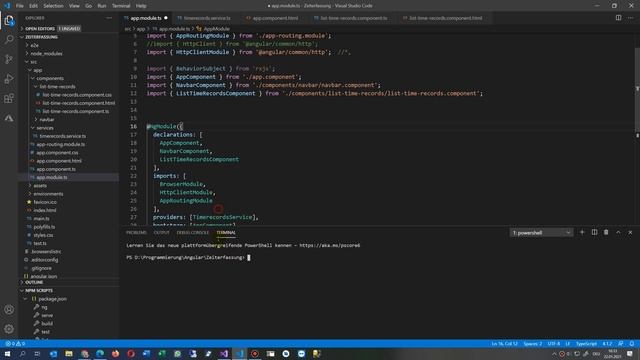Run the npm script 'build'
The image size is (640, 360).
47,323
